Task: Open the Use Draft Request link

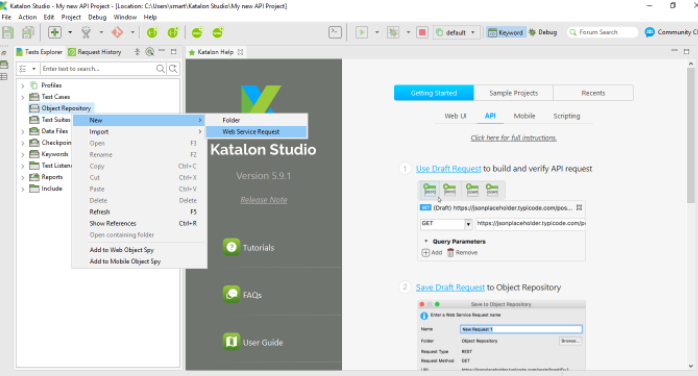Action: [448, 169]
